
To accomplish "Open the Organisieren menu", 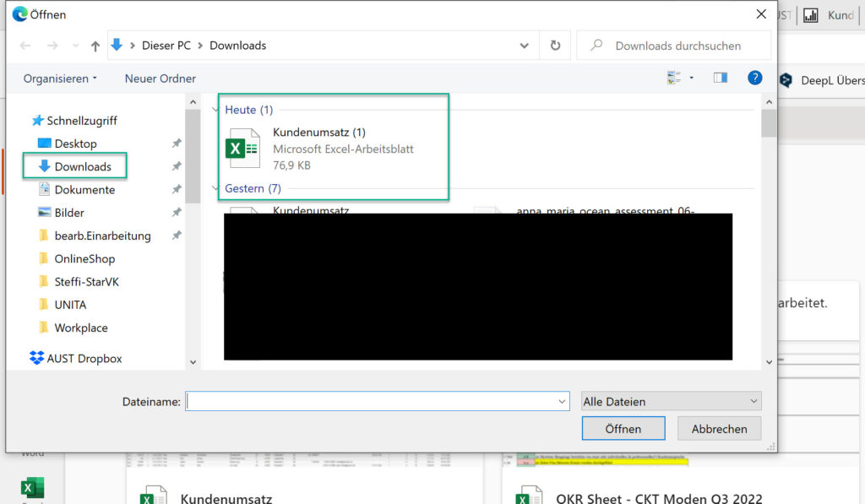I will click(60, 79).
